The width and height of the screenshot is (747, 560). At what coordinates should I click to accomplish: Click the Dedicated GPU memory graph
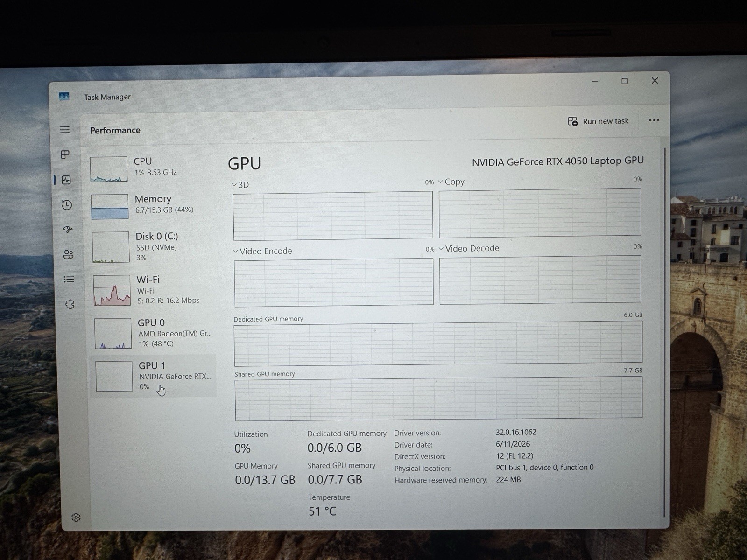438,343
